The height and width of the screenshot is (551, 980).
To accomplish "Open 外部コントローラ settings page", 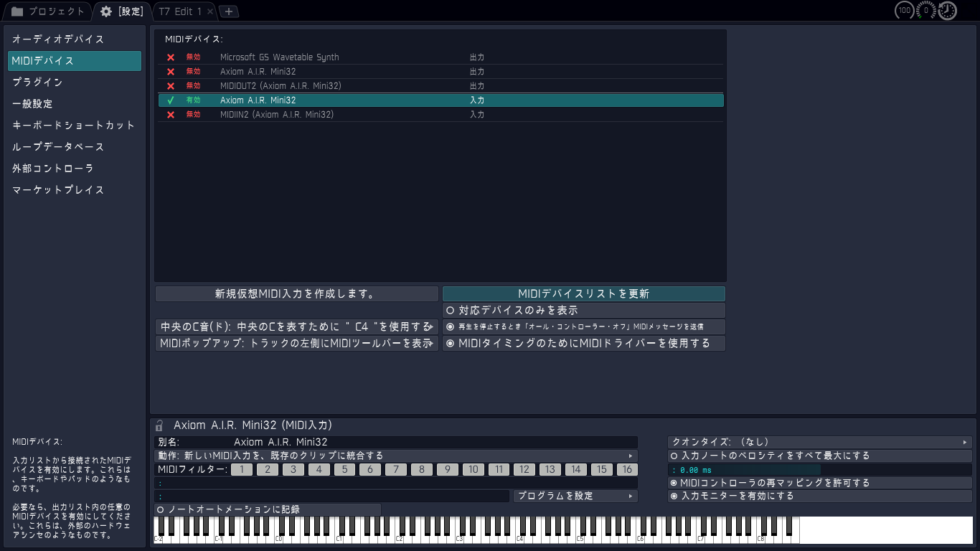I will [75, 169].
